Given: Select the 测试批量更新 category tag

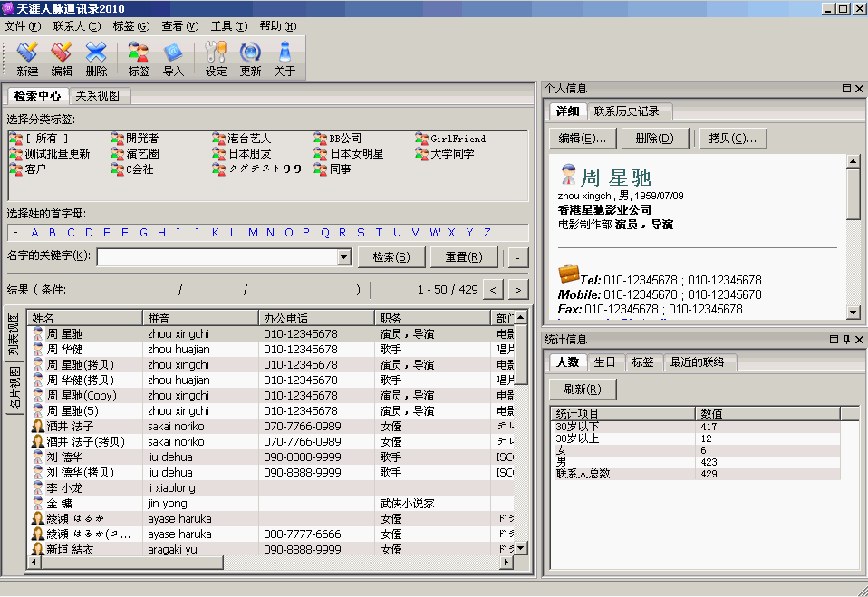Looking at the screenshot, I should click(50, 154).
